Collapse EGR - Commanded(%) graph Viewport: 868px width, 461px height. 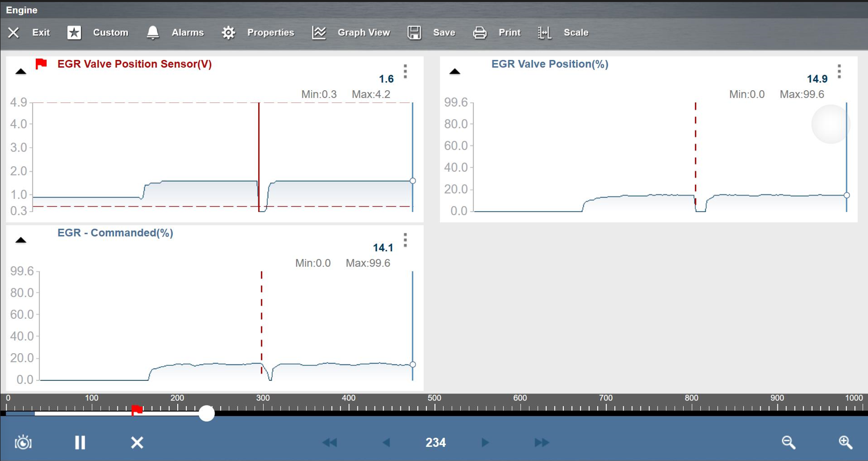[x=21, y=240]
